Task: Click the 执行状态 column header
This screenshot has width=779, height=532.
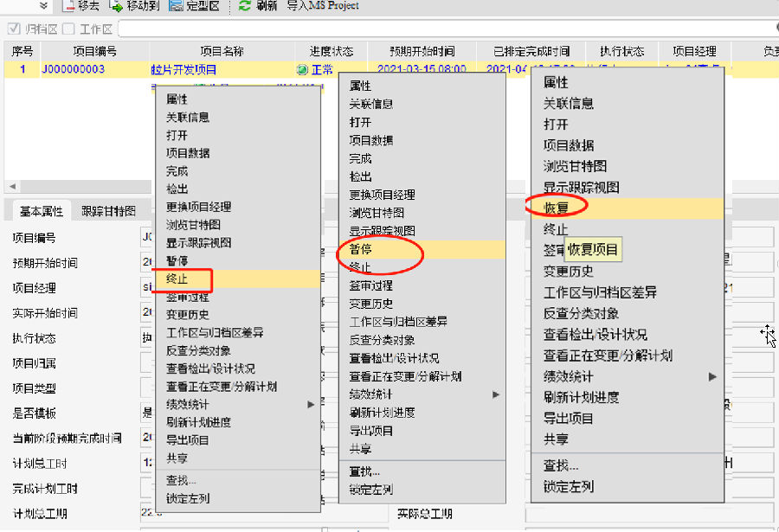Action: click(x=622, y=51)
